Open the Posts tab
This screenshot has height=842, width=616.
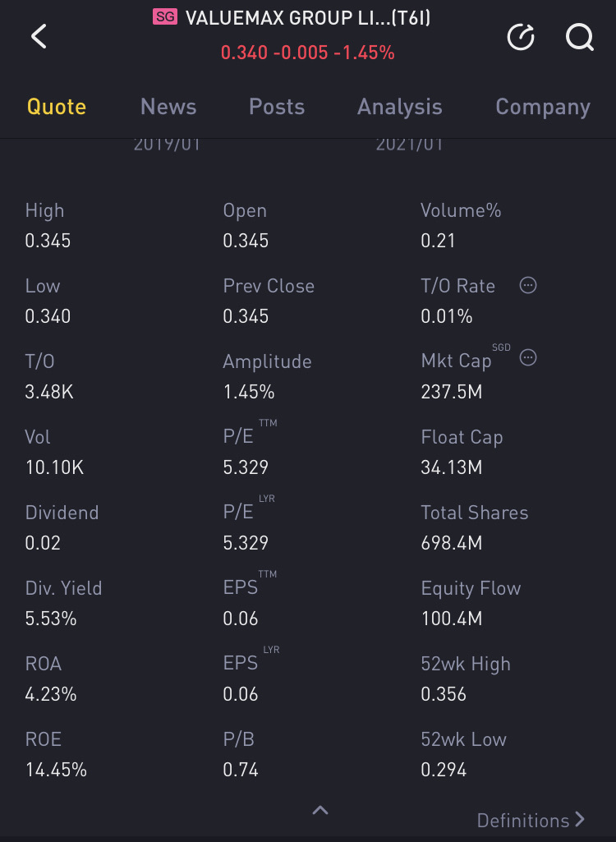click(x=277, y=107)
